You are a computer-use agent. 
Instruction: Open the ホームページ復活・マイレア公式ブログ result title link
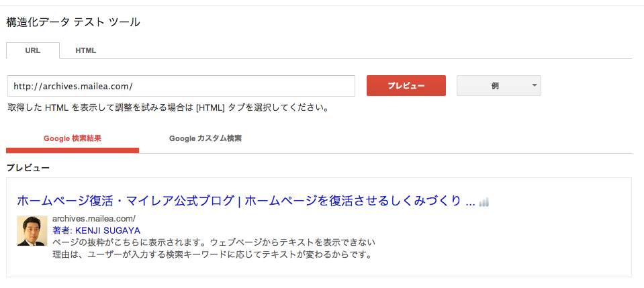[246, 201]
